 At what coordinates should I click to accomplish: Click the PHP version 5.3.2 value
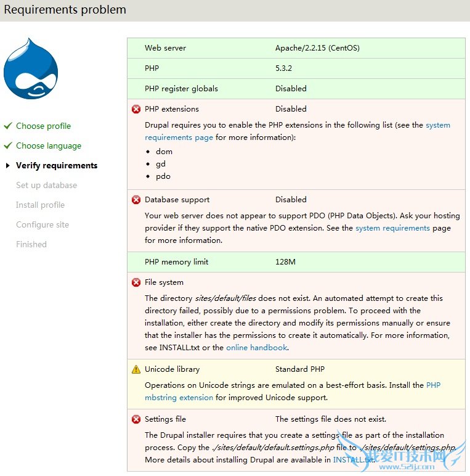pos(283,68)
